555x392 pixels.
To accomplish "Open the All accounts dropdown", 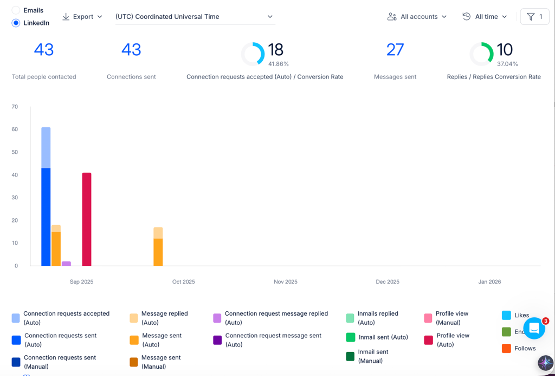I will [x=417, y=17].
